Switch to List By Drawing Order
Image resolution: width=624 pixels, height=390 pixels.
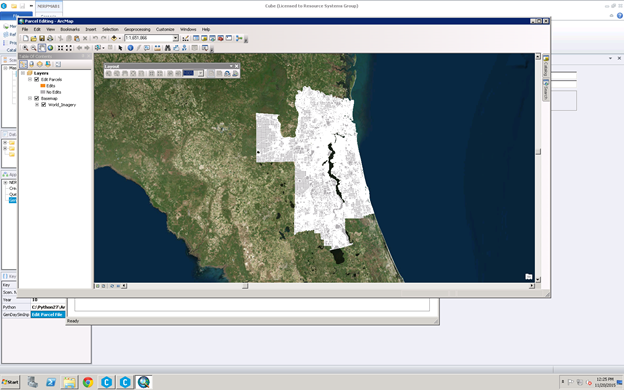coord(23,64)
